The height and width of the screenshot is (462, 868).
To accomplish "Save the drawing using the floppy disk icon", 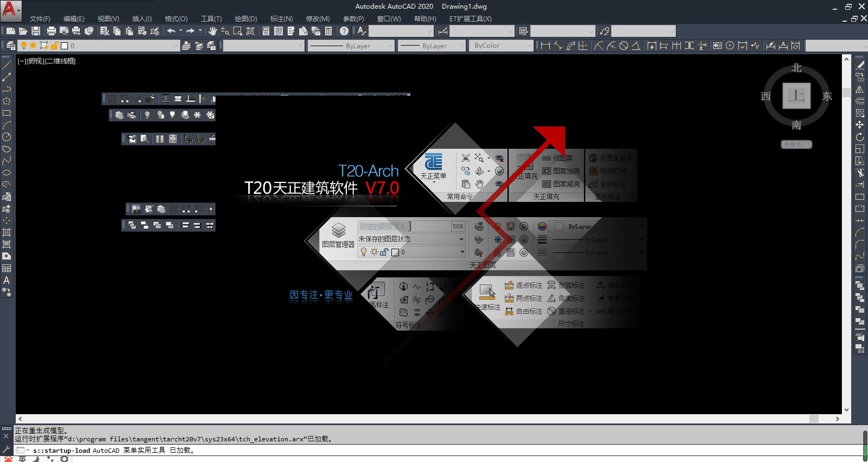I will [36, 31].
